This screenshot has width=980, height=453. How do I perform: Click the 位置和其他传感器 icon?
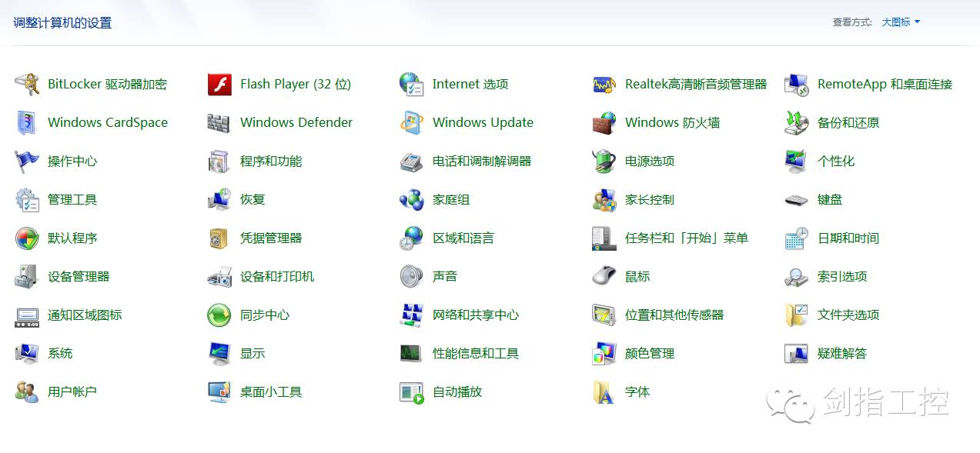[x=604, y=315]
